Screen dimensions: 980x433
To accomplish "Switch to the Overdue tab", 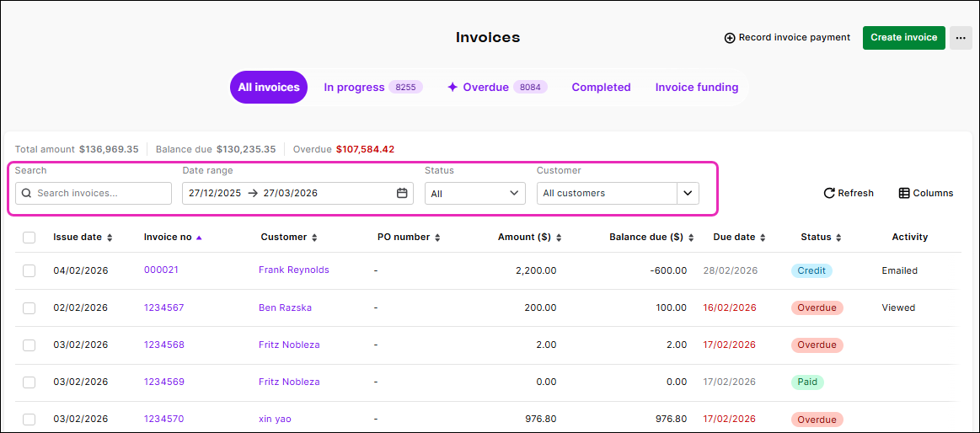I will (x=497, y=88).
